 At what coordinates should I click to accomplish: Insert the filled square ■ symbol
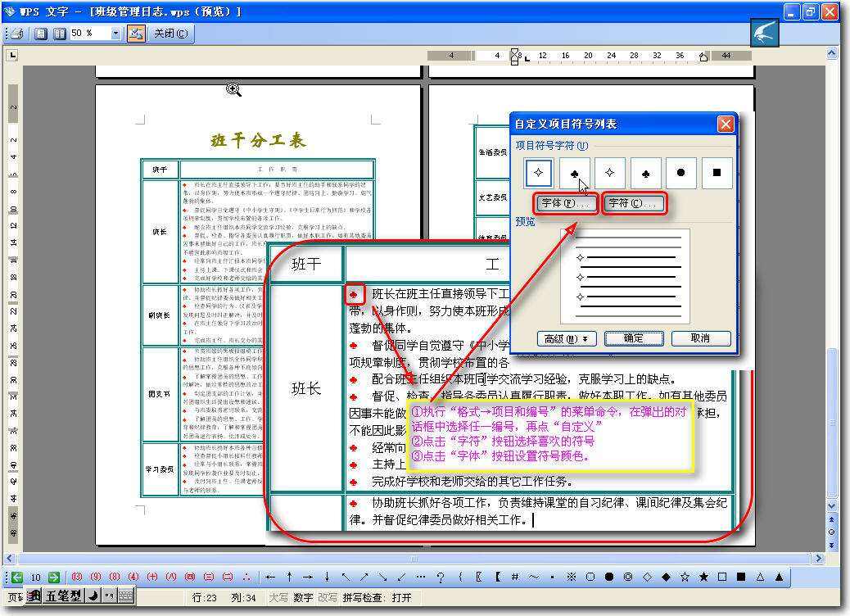[x=741, y=577]
